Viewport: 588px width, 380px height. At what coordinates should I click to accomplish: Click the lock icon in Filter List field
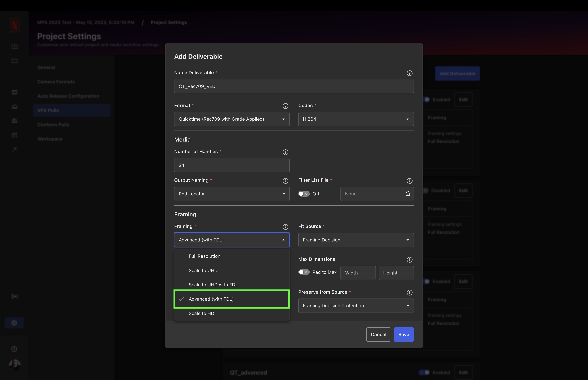coord(408,193)
